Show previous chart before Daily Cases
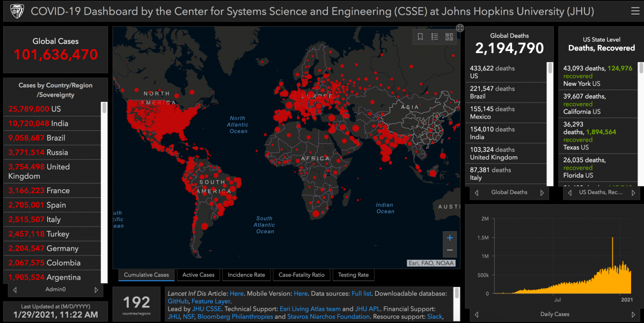 [x=476, y=314]
